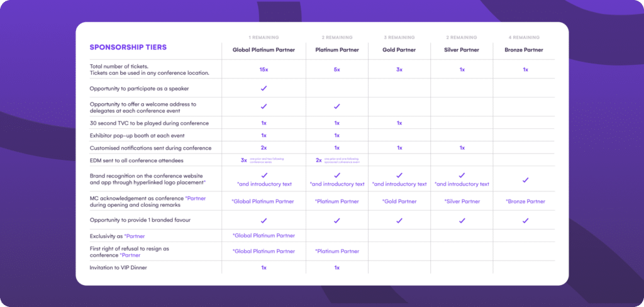Select the Bronze Partner column header
The image size is (644, 307).
coord(525,50)
